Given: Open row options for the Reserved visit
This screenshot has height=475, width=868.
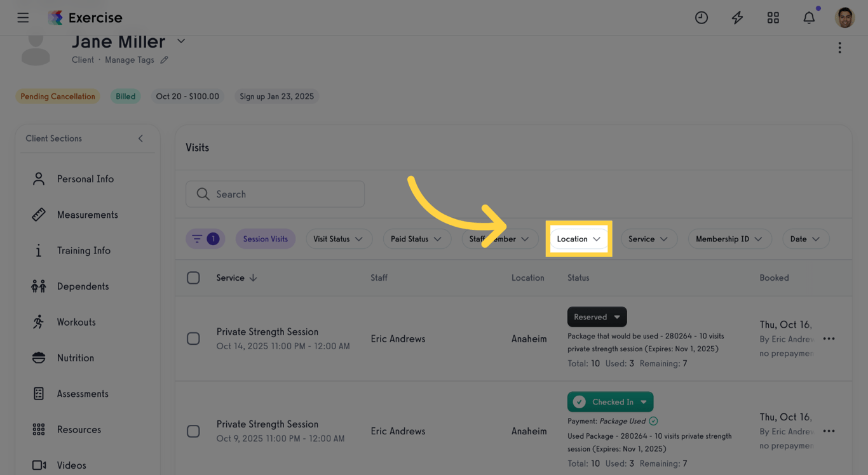Looking at the screenshot, I should 829,339.
